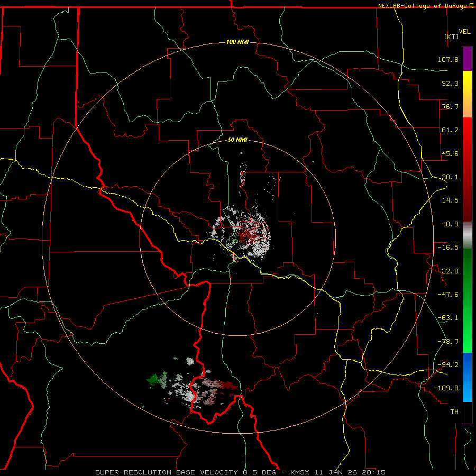The height and width of the screenshot is (476, 476).
Task: Click the VEL label above the color scale
Action: (464, 32)
